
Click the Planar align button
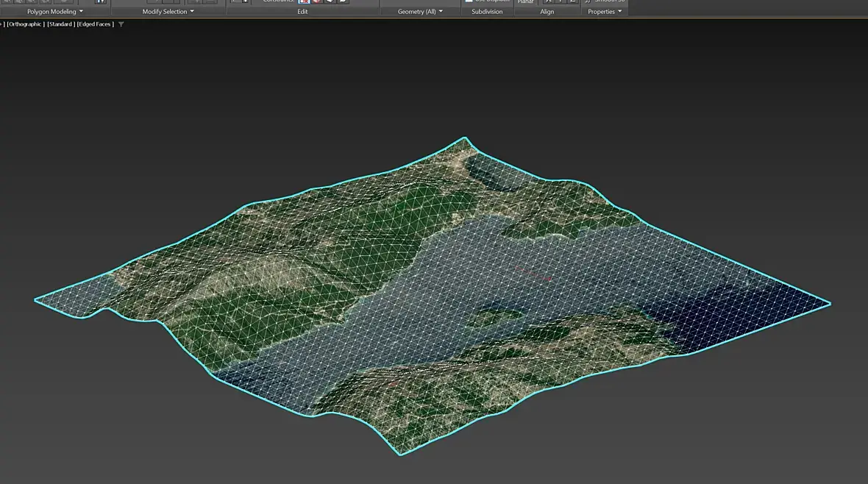(525, 1)
